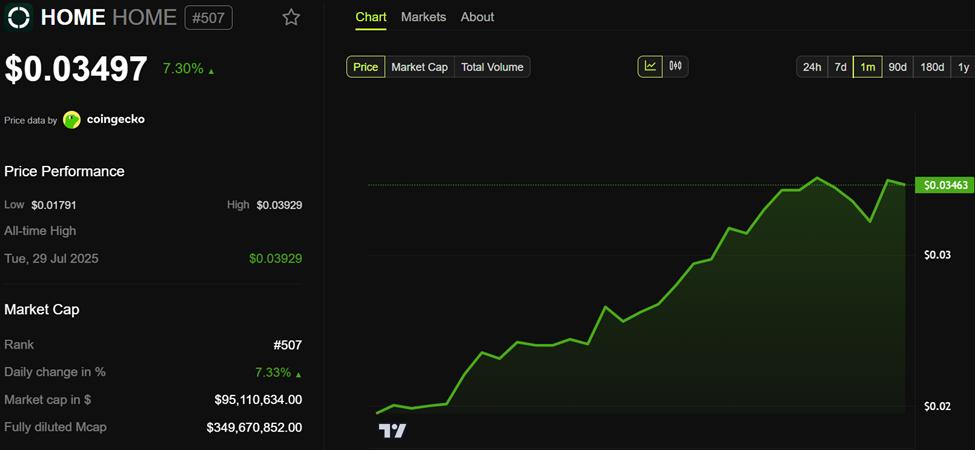Click the Price Performance heading
The image size is (975, 450).
click(65, 171)
